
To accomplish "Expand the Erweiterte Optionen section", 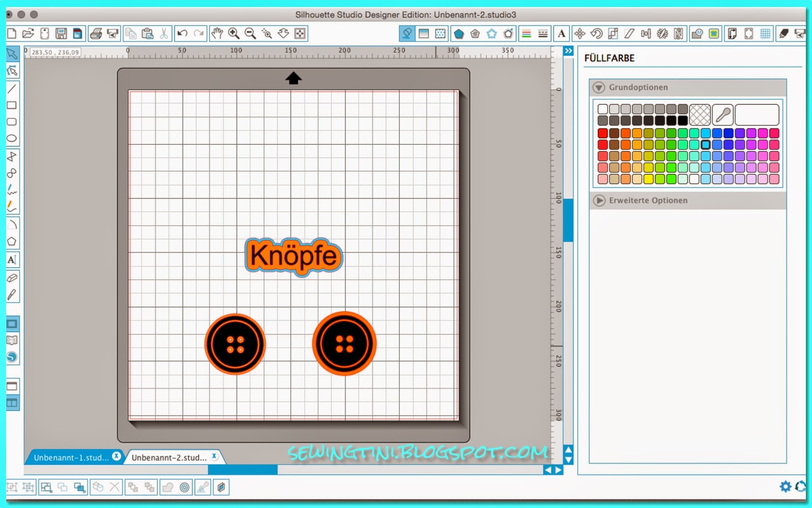I will coord(600,200).
